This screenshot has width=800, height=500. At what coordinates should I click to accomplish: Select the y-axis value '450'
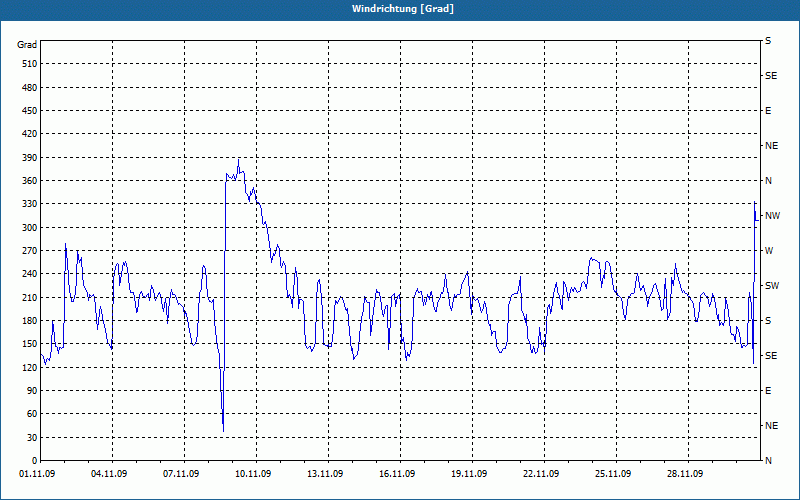point(30,111)
